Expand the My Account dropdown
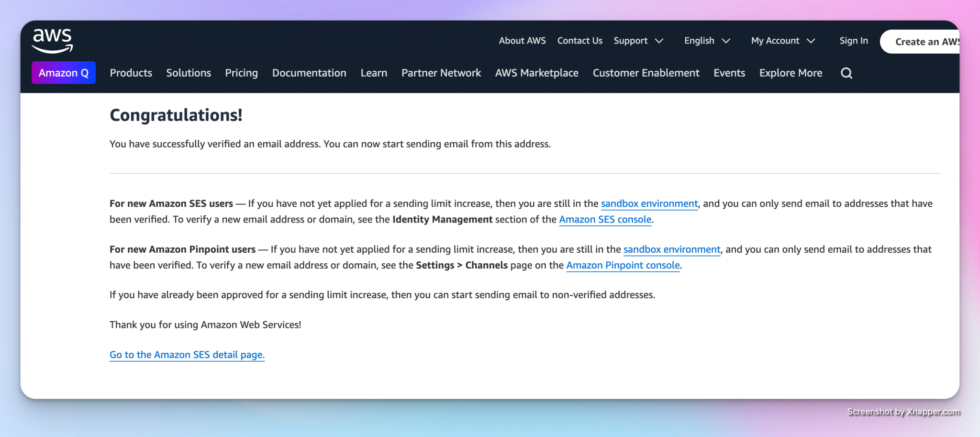This screenshot has width=980, height=437. pyautogui.click(x=782, y=41)
